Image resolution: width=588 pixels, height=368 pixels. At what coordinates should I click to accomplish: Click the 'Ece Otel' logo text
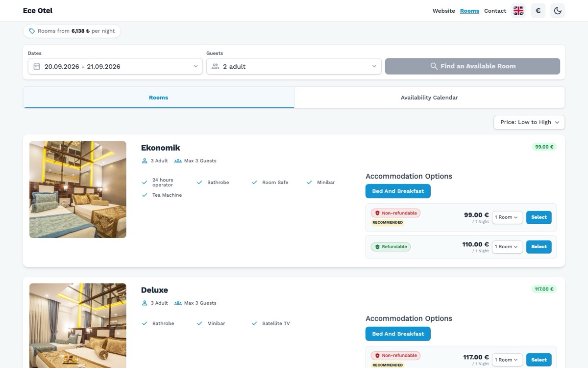click(x=38, y=11)
